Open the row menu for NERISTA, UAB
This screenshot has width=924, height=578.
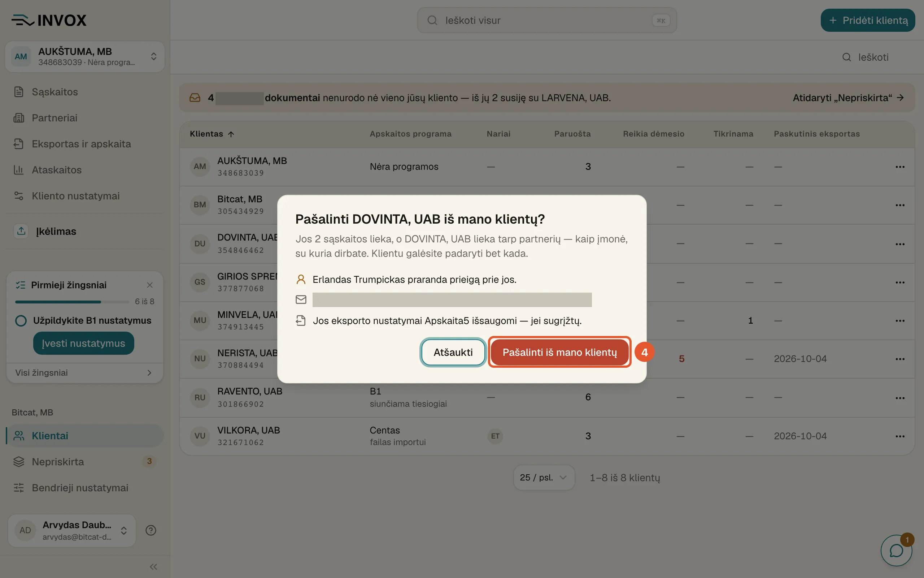tap(900, 359)
